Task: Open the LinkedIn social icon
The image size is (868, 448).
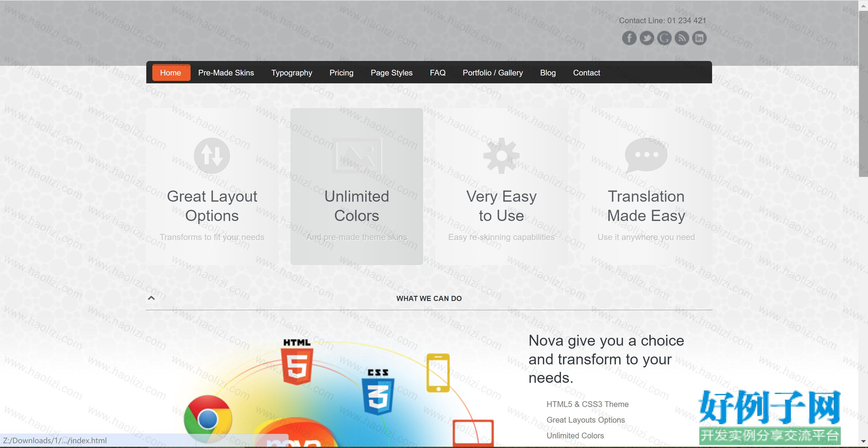Action: (x=699, y=38)
